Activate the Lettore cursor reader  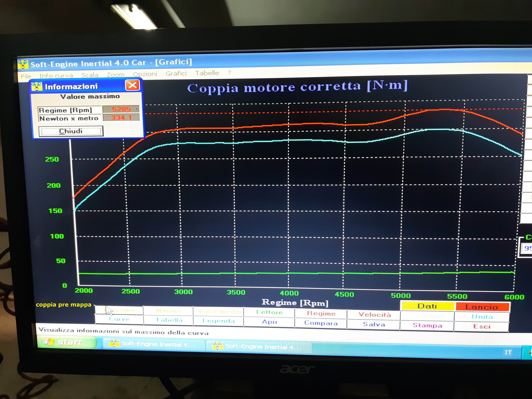pyautogui.click(x=269, y=312)
